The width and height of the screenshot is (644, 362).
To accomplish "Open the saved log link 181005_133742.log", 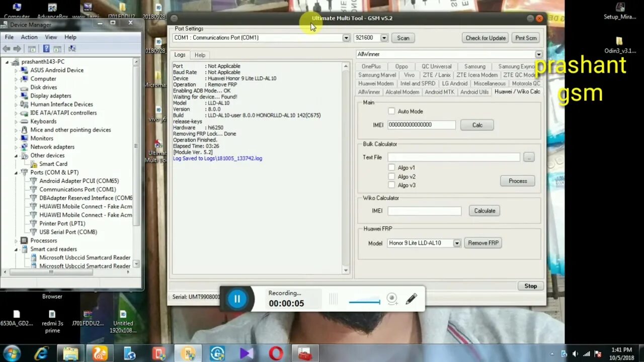I will (x=217, y=158).
